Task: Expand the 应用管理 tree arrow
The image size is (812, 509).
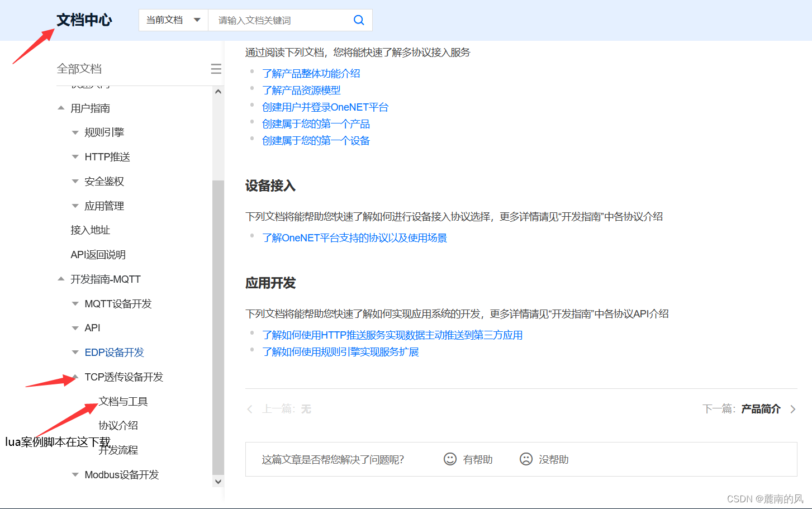Action: point(75,206)
